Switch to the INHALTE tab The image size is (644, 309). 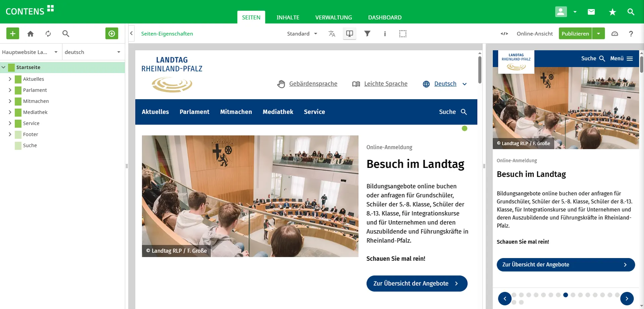pyautogui.click(x=288, y=17)
